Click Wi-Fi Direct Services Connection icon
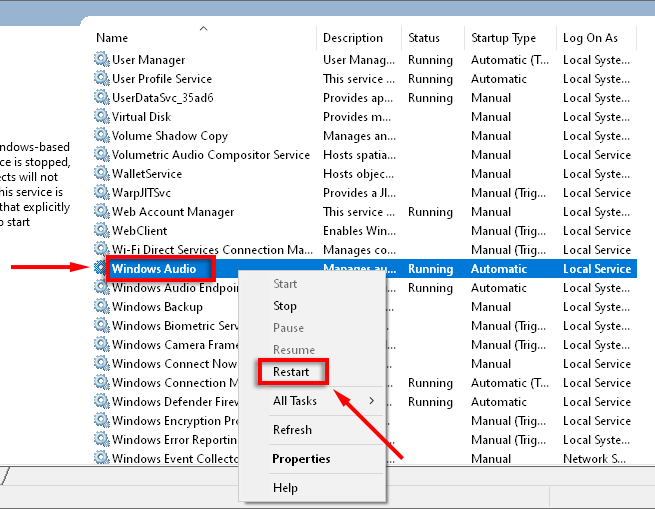The width and height of the screenshot is (655, 509). coord(102,249)
